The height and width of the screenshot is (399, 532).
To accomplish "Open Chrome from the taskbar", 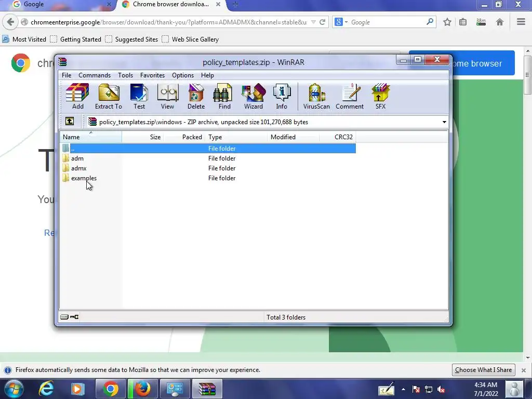I will pyautogui.click(x=110, y=389).
